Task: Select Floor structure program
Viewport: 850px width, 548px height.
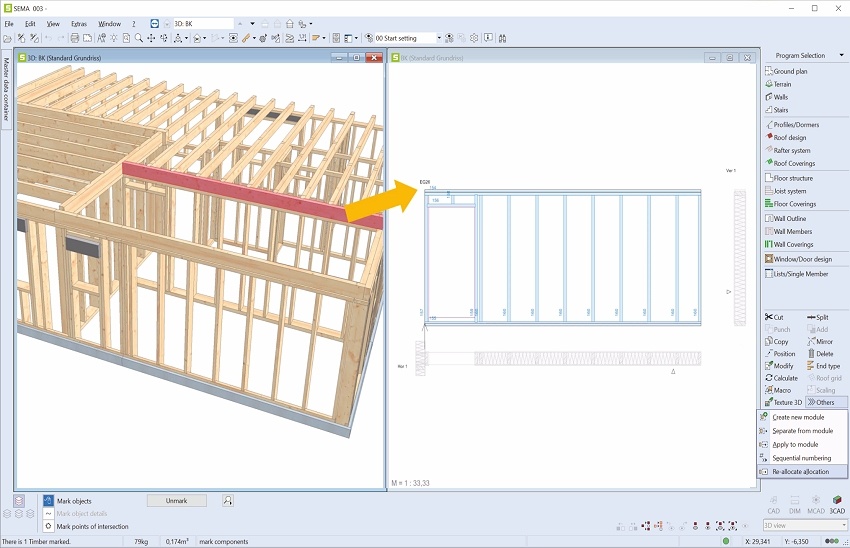Action: pos(789,178)
